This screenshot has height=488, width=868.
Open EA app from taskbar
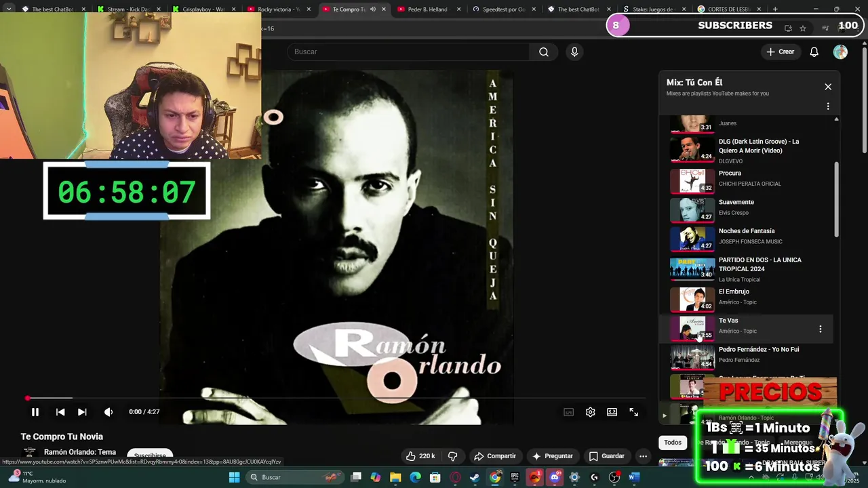(x=535, y=477)
